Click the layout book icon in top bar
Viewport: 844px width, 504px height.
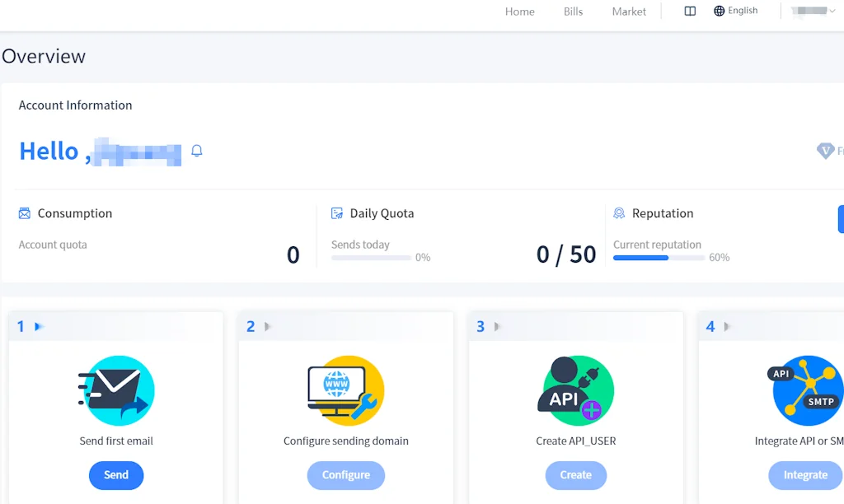690,11
